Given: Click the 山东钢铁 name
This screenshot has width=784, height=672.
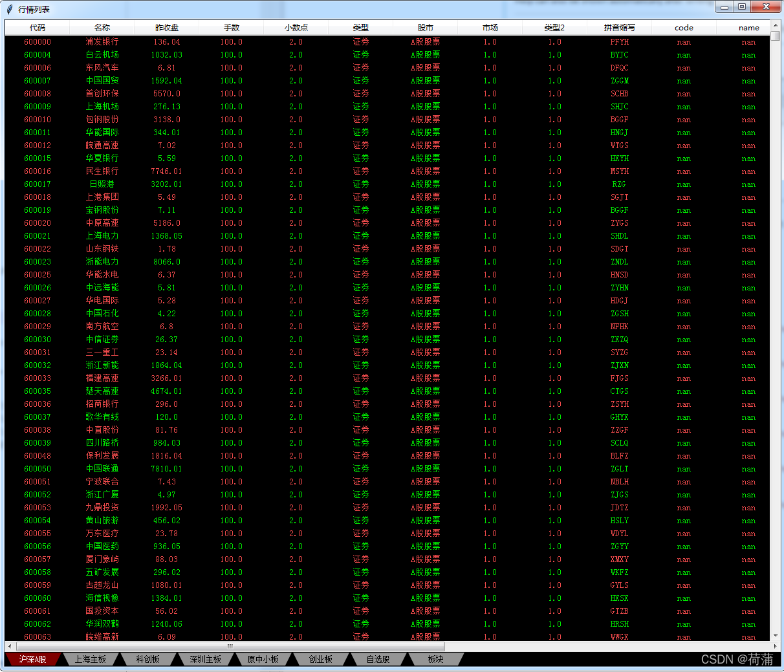Looking at the screenshot, I should pyautogui.click(x=102, y=249).
